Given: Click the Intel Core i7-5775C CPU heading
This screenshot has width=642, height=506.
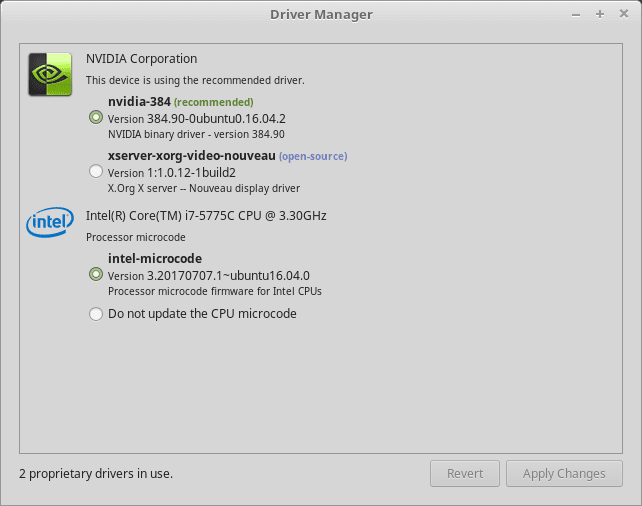Looking at the screenshot, I should point(206,215).
